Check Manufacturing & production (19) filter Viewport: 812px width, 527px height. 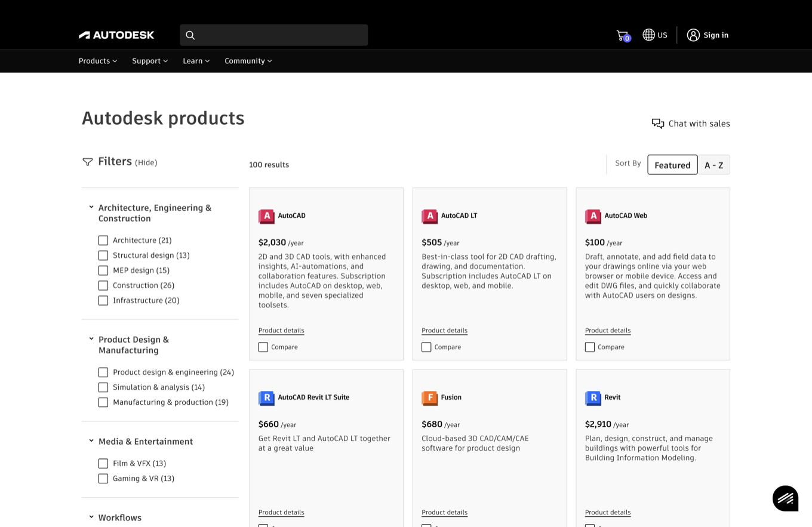pyautogui.click(x=103, y=402)
